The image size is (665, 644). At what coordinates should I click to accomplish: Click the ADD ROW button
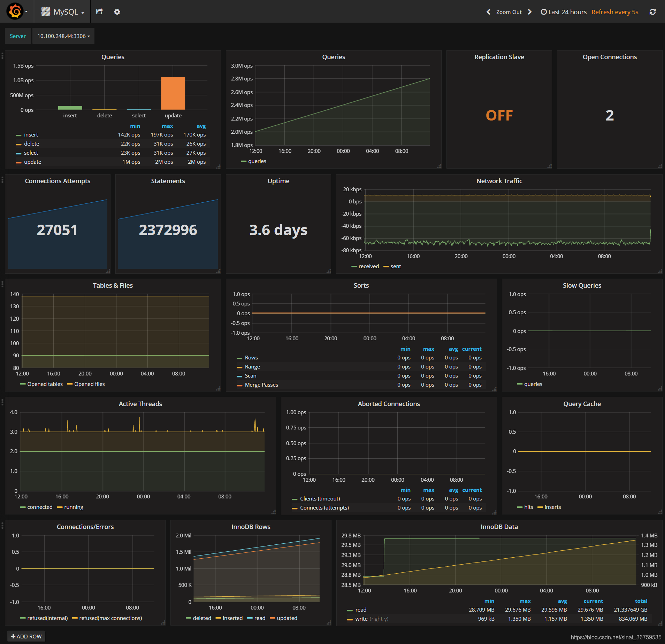[26, 636]
